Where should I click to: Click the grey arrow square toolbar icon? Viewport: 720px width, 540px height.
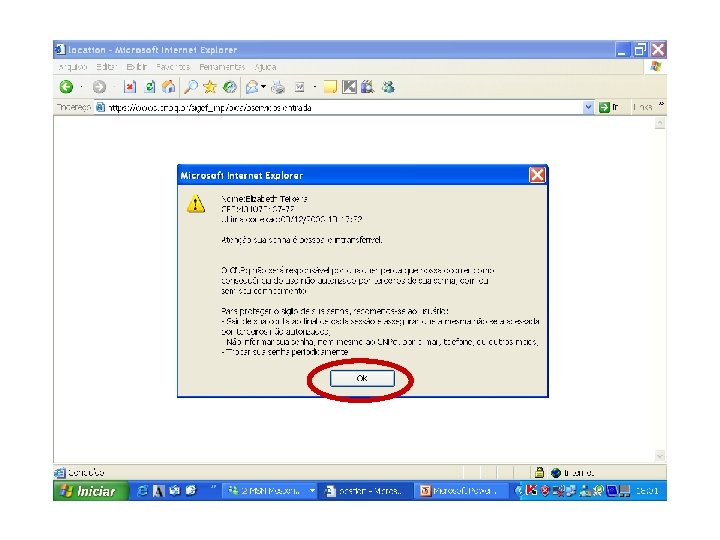coord(349,87)
